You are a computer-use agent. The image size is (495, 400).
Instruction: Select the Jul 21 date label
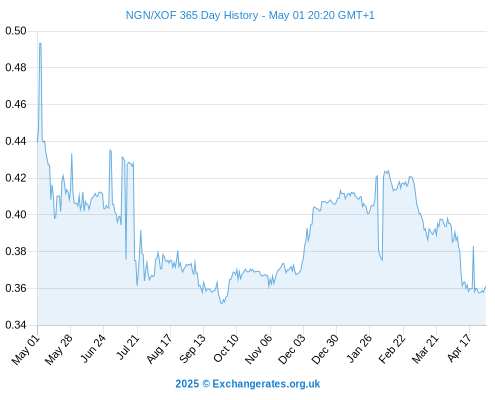point(128,347)
